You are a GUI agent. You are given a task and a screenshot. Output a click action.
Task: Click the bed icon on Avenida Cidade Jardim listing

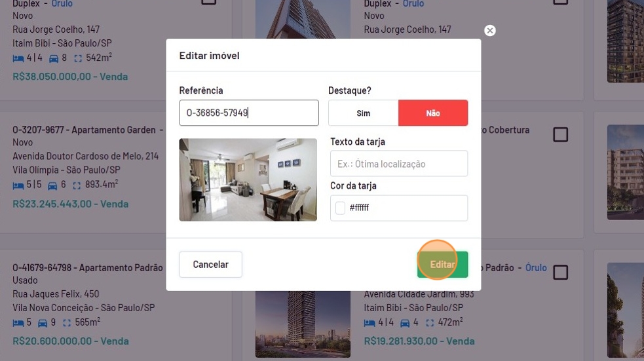tap(369, 323)
